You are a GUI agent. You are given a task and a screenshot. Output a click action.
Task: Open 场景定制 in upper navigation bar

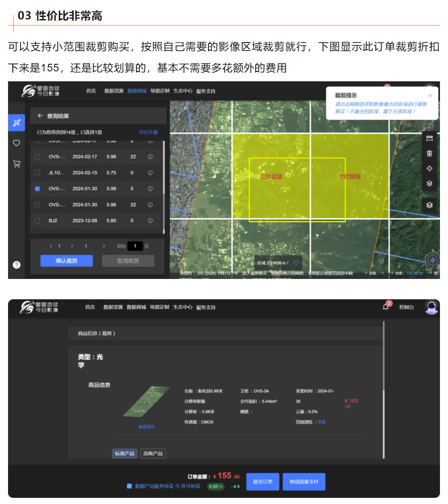[159, 91]
